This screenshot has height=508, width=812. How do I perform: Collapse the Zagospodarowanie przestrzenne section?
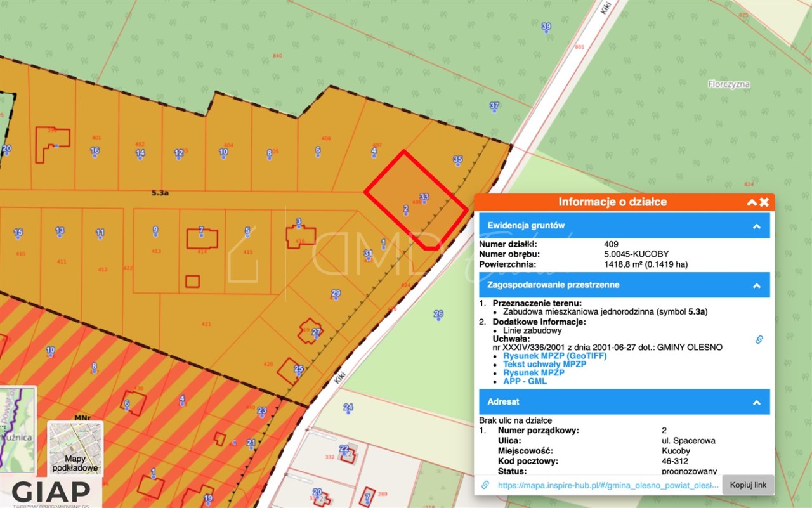point(756,285)
